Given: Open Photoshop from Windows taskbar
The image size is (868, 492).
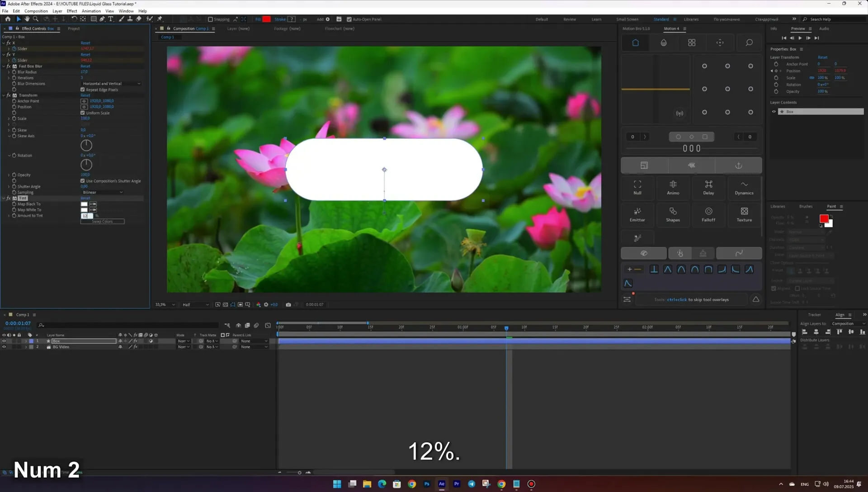Looking at the screenshot, I should (x=427, y=484).
